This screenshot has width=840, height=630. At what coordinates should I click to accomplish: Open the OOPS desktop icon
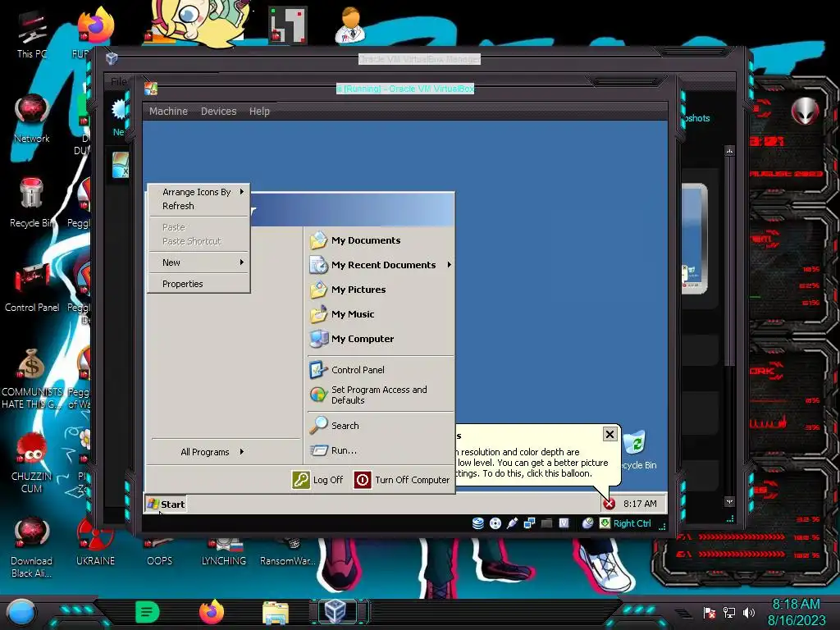pyautogui.click(x=160, y=552)
